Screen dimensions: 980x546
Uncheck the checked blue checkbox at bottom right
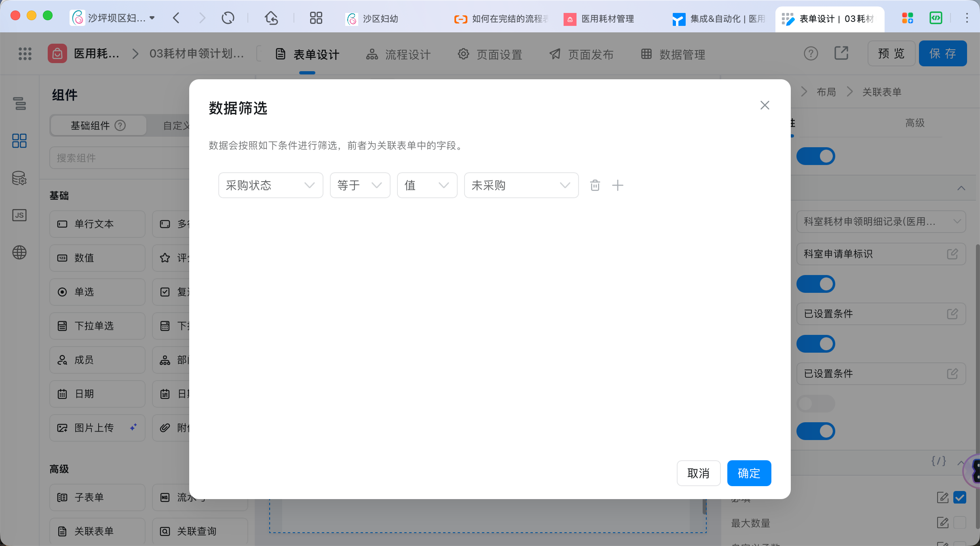(959, 497)
